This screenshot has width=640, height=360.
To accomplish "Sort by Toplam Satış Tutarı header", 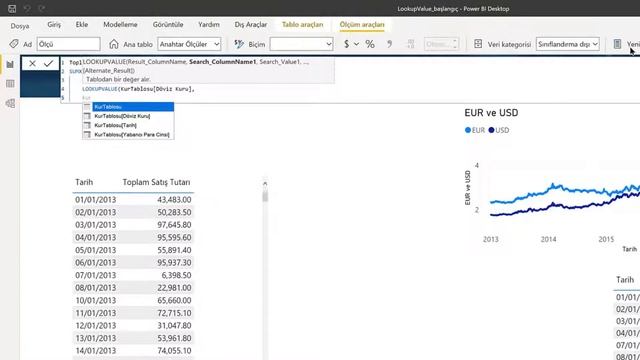I will [156, 182].
